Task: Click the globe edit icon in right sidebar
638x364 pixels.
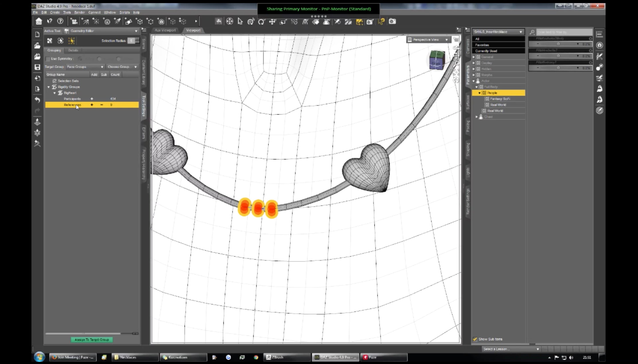Action: pyautogui.click(x=599, y=110)
